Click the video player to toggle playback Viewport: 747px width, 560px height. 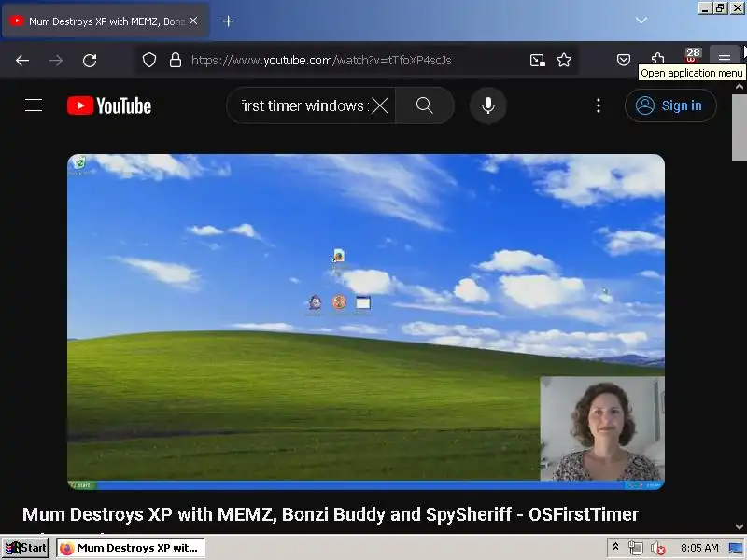366,322
